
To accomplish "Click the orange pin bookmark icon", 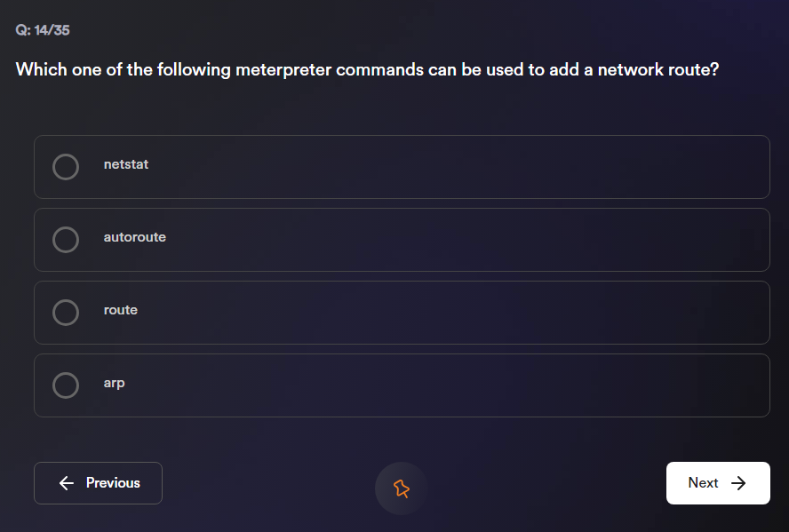I will coord(401,488).
